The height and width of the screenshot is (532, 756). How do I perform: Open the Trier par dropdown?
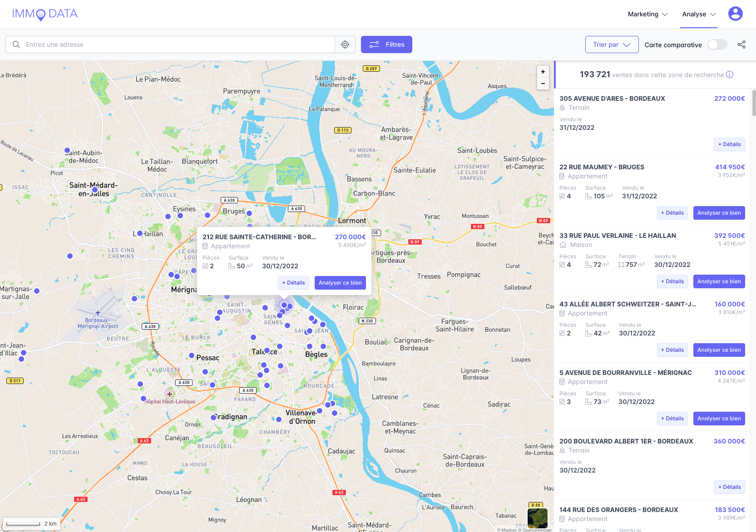[612, 44]
